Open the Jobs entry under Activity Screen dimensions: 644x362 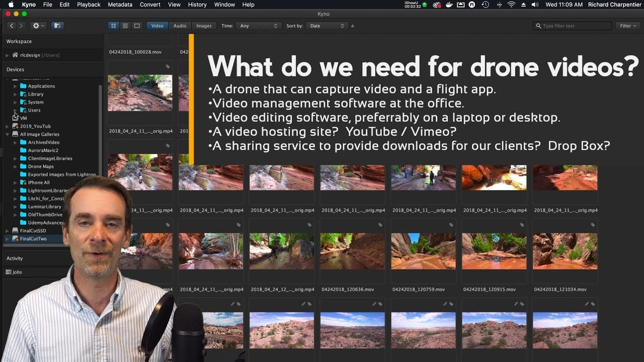pyautogui.click(x=17, y=272)
